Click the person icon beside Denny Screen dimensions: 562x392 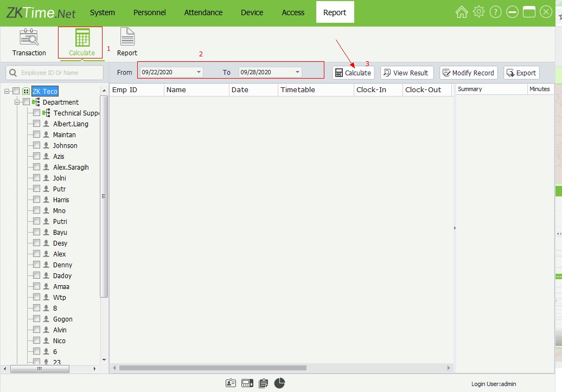click(x=46, y=265)
